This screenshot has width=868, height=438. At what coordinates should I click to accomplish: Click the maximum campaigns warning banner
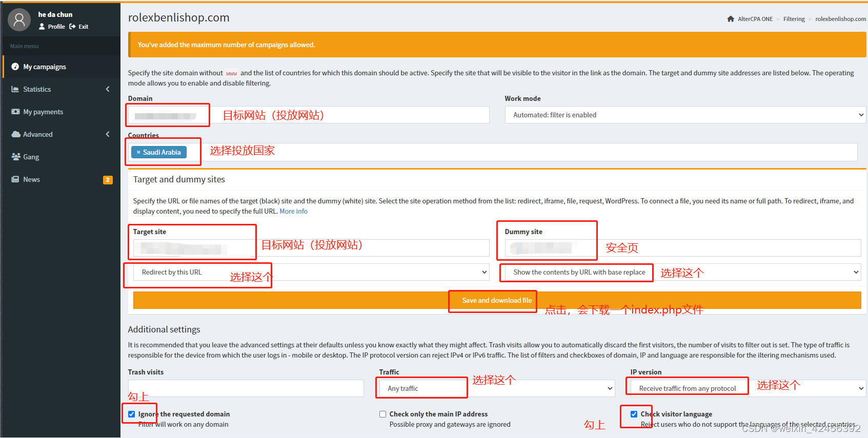(497, 45)
